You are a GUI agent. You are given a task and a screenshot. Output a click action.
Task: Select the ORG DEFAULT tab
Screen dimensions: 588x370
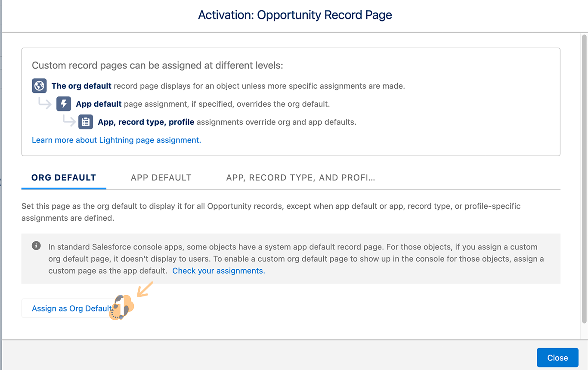[64, 178]
